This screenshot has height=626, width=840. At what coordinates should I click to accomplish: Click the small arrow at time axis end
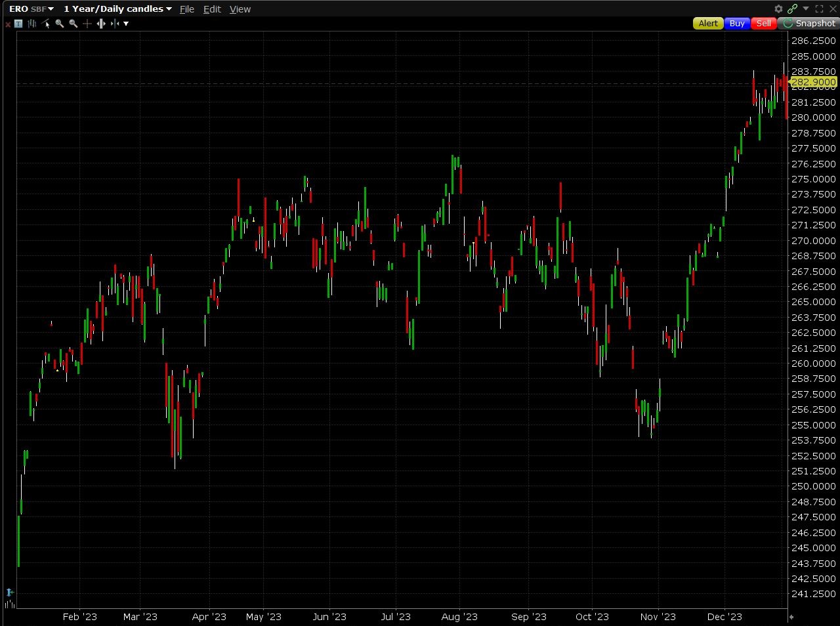point(791,617)
